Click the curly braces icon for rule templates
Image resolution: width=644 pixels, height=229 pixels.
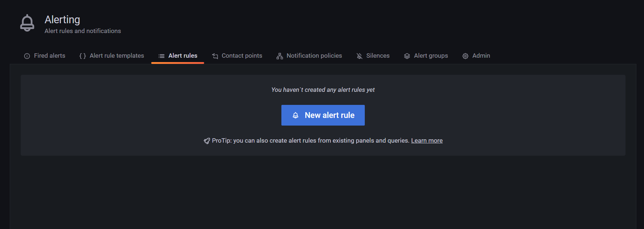[83, 56]
